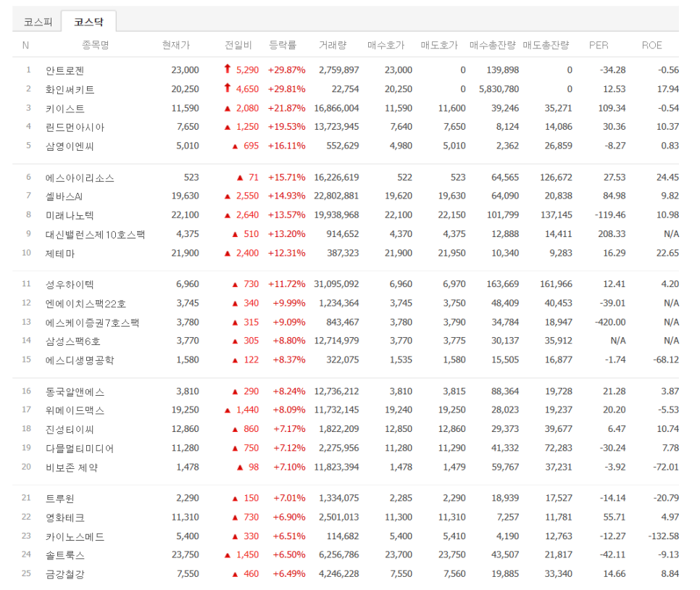Open stock 비보존 제약
700x590 pixels.
(72, 468)
